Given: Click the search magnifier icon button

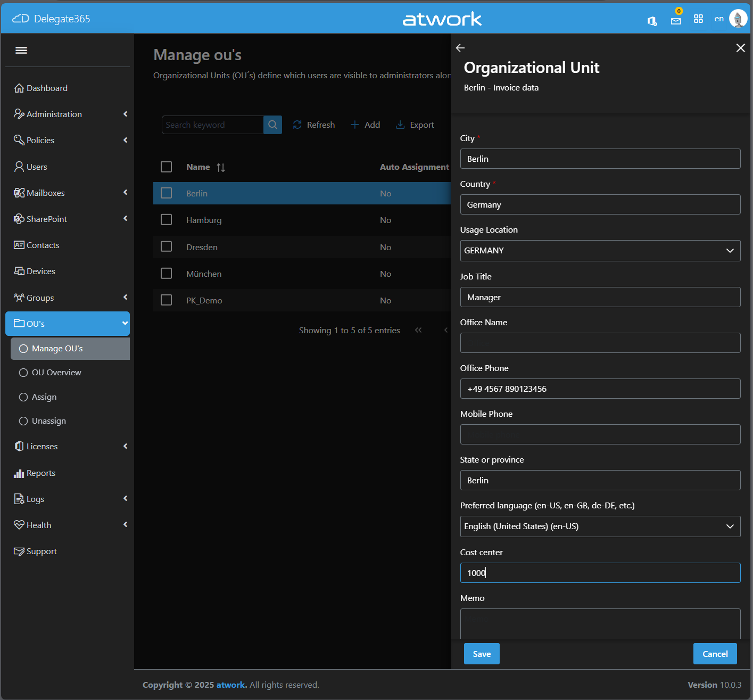Looking at the screenshot, I should pos(272,125).
